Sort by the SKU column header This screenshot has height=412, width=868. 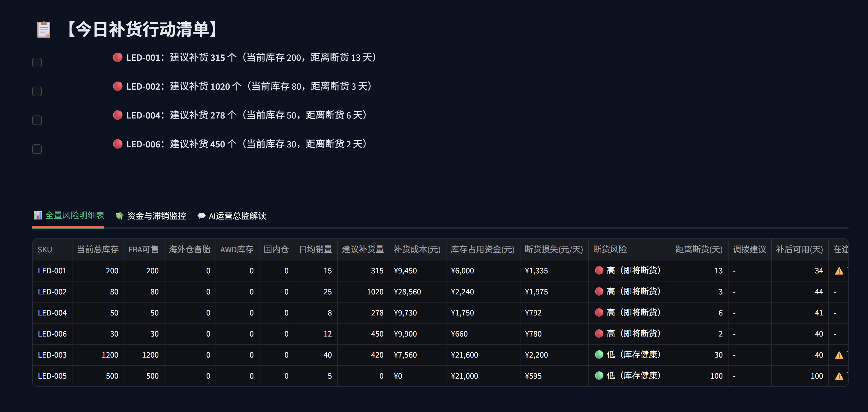click(52, 250)
